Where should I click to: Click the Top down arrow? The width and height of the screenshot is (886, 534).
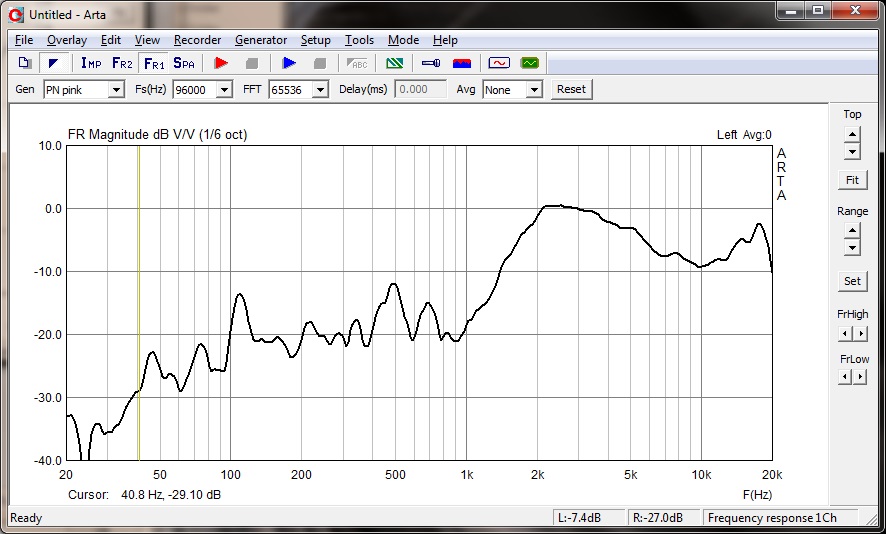[x=852, y=151]
